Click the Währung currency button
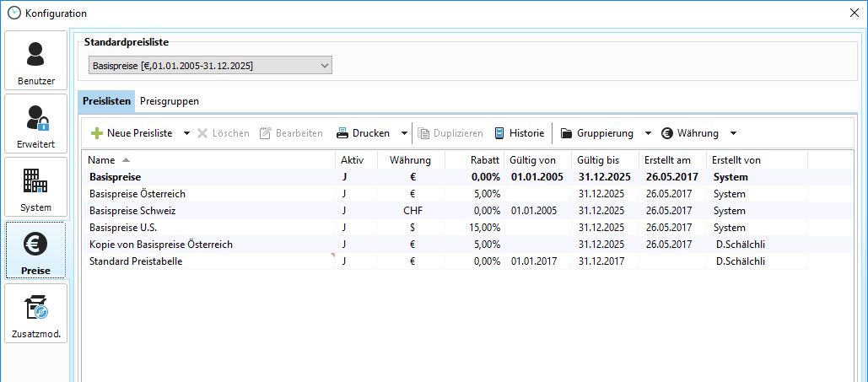The image size is (868, 382). (x=690, y=133)
